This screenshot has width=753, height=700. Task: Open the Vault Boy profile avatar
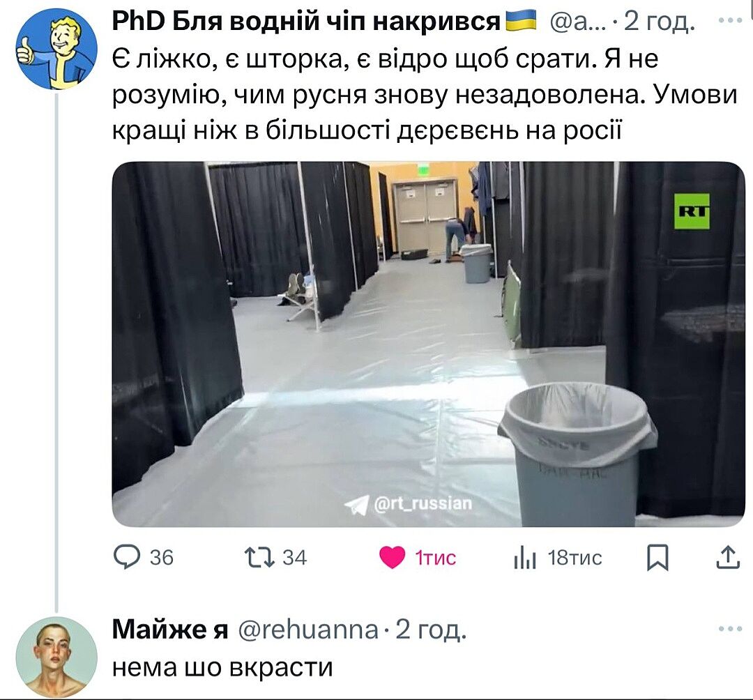pyautogui.click(x=56, y=49)
